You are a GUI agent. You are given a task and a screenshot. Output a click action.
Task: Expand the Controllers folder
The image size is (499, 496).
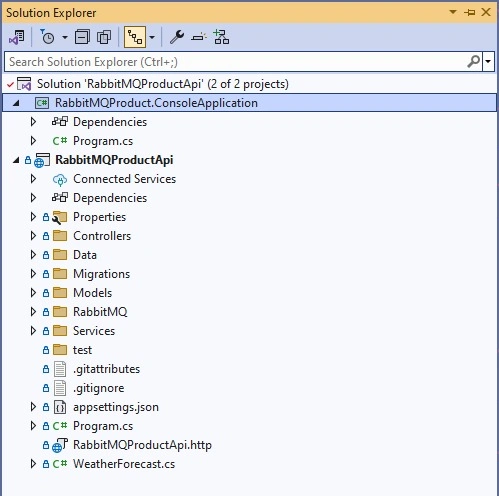[x=33, y=236]
